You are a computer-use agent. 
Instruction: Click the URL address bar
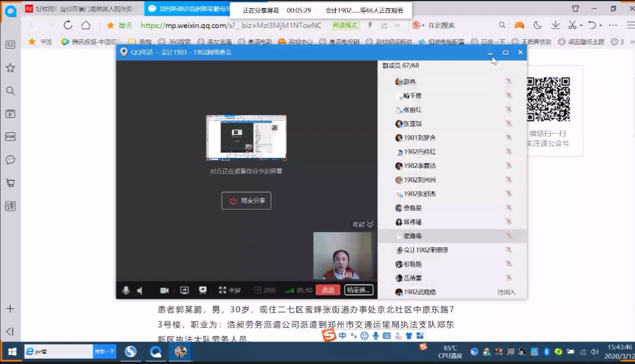click(x=232, y=26)
